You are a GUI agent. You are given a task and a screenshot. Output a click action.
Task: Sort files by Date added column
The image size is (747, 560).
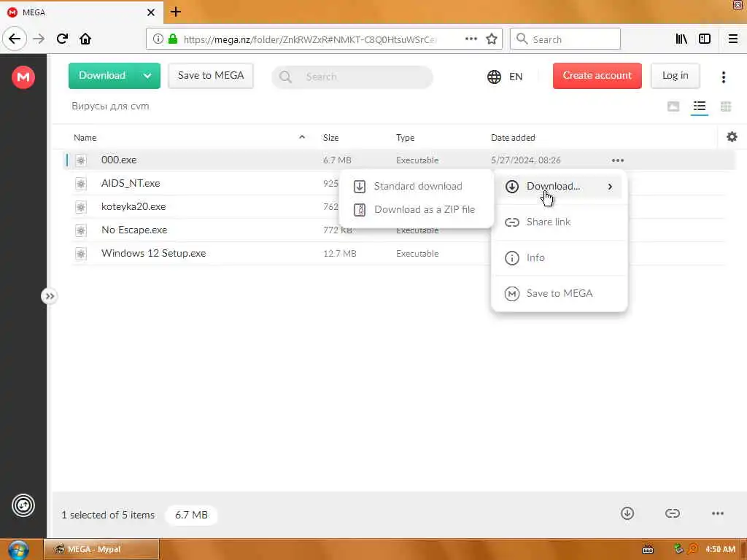pyautogui.click(x=513, y=138)
